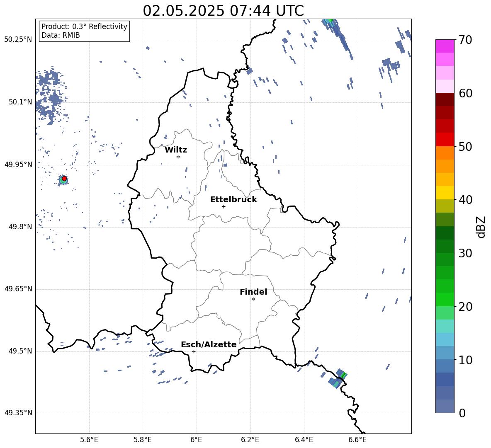Click the large blue echo cluster near 50.1°N
The height and width of the screenshot is (448, 491).
(x=50, y=95)
